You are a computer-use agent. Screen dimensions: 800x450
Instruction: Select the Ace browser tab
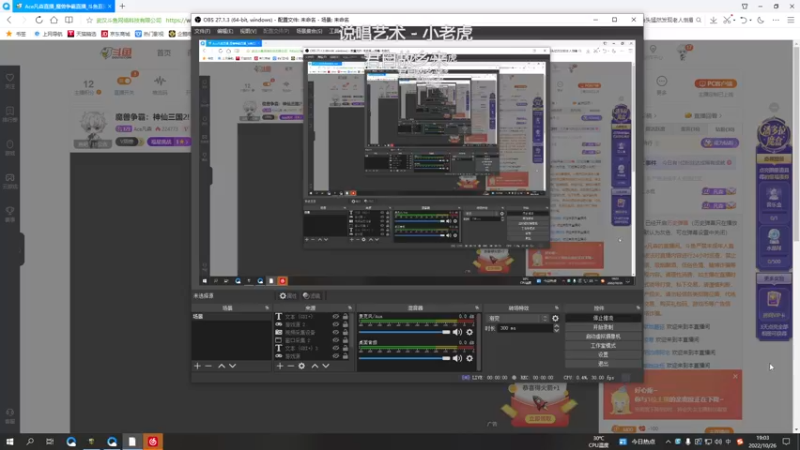coord(63,6)
